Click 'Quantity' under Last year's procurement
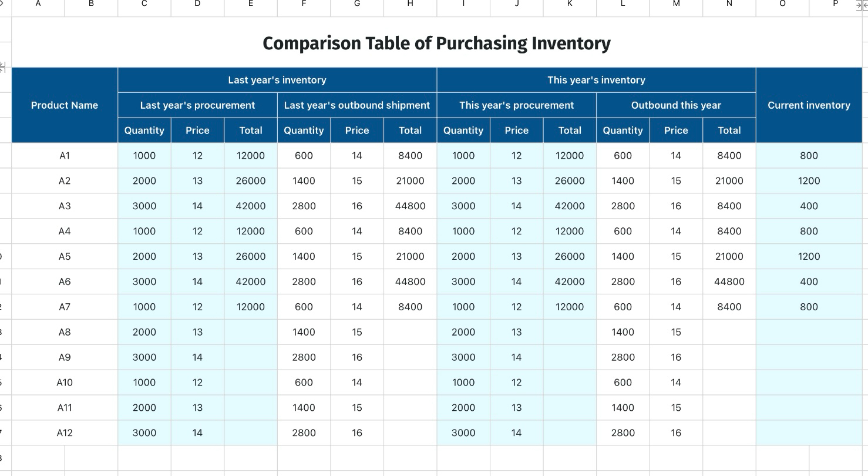868x476 pixels. (x=144, y=130)
